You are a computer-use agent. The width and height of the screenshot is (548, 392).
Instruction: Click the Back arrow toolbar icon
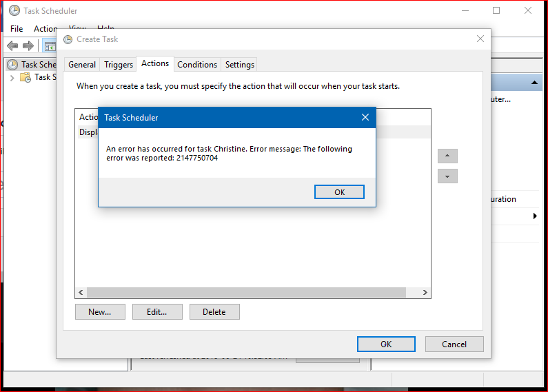pos(12,45)
